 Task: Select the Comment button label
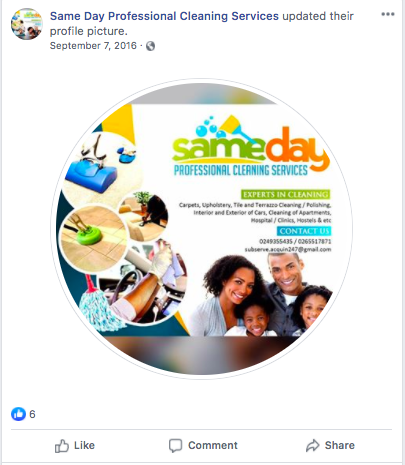click(x=213, y=445)
